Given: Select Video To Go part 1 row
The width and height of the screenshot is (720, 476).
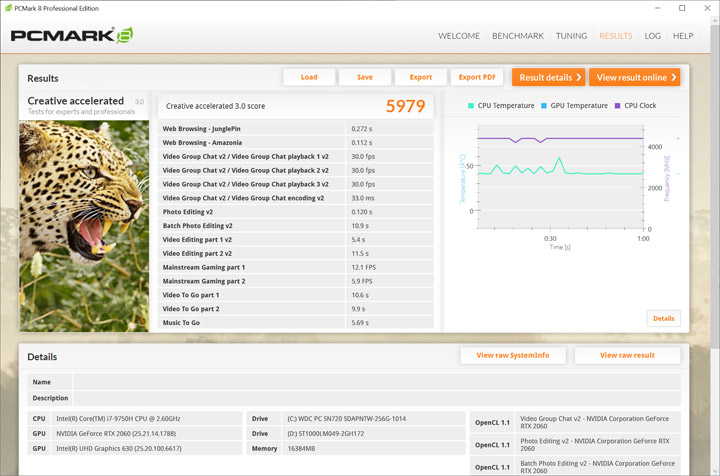Looking at the screenshot, I should tap(296, 295).
